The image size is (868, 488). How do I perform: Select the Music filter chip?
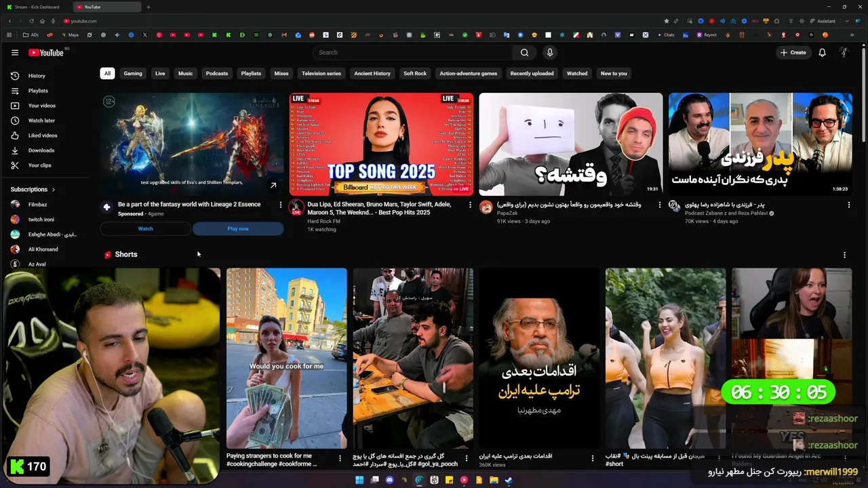coord(185,73)
